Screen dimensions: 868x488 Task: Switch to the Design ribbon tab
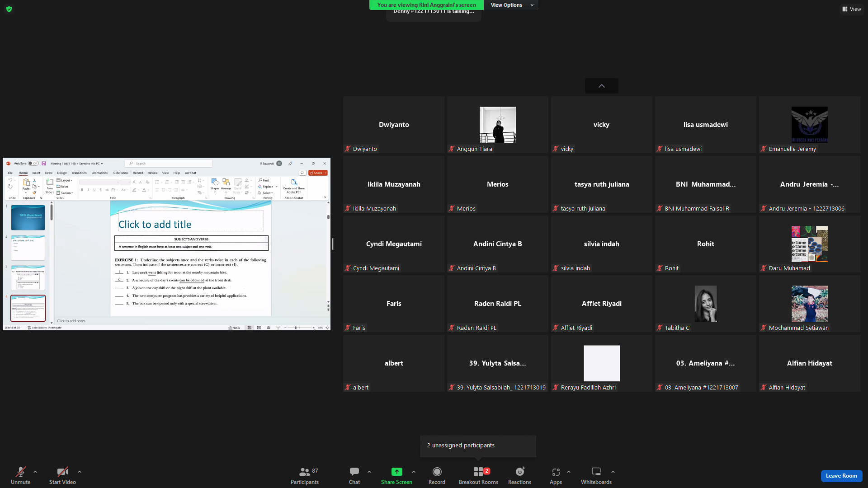tap(62, 173)
